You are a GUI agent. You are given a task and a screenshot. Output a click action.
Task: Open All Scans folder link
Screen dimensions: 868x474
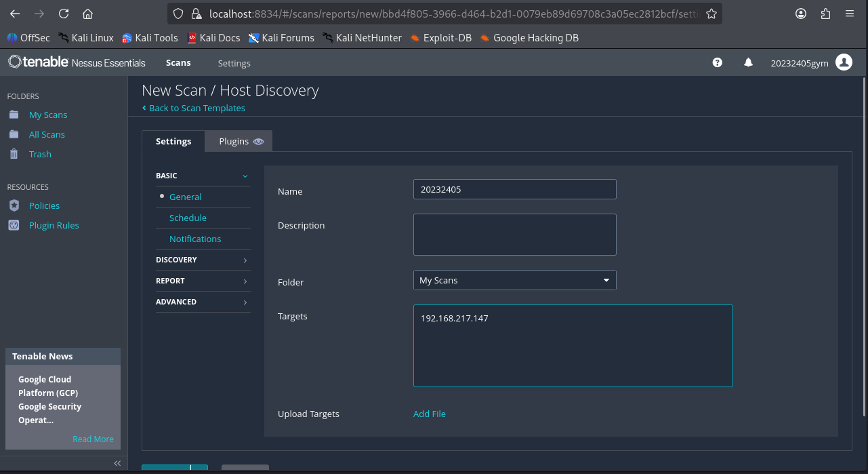[47, 134]
